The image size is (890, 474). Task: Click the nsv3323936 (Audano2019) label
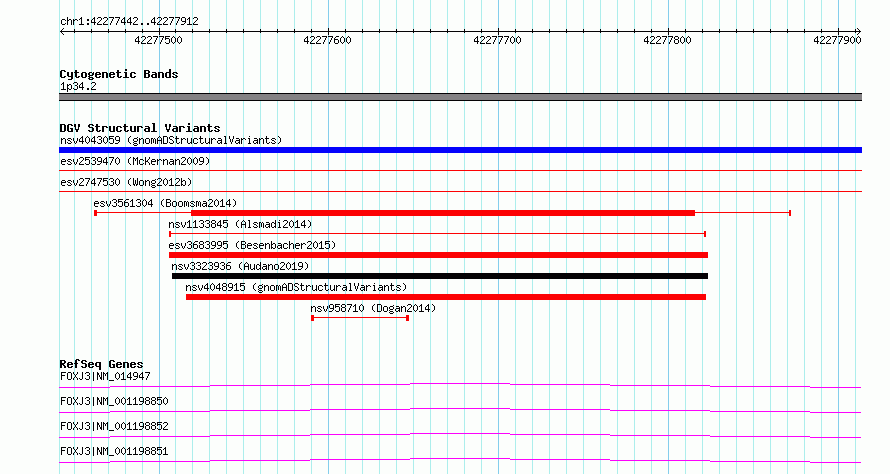[240, 266]
